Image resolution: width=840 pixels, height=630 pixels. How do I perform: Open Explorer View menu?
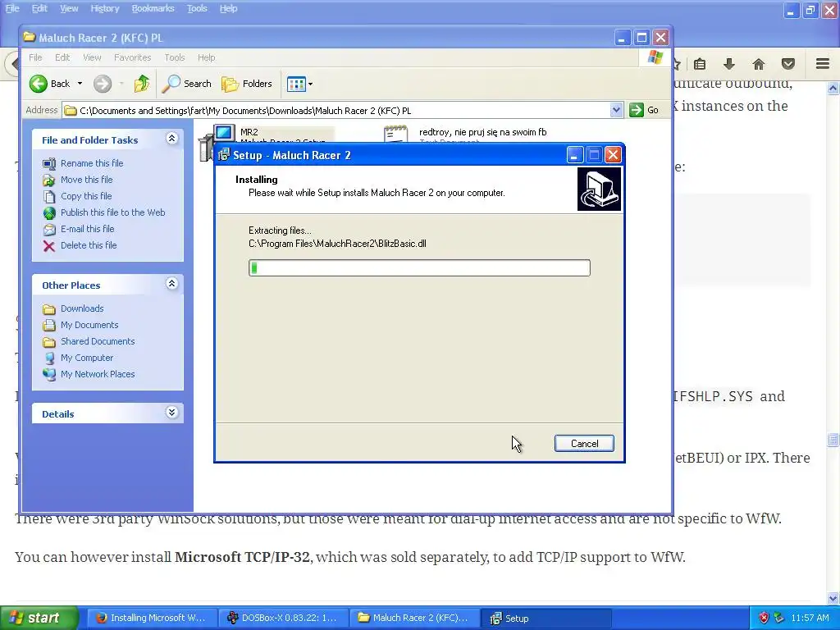92,57
